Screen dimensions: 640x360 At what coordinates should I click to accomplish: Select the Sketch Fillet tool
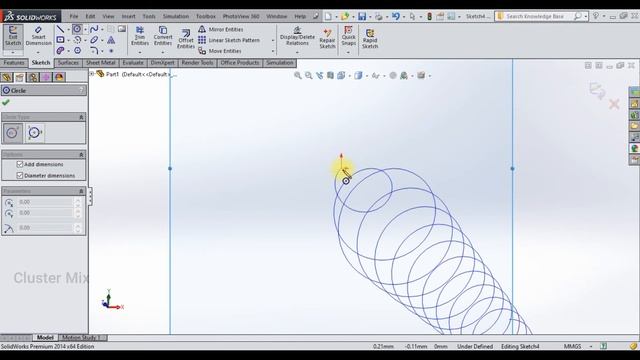pyautogui.click(x=94, y=51)
